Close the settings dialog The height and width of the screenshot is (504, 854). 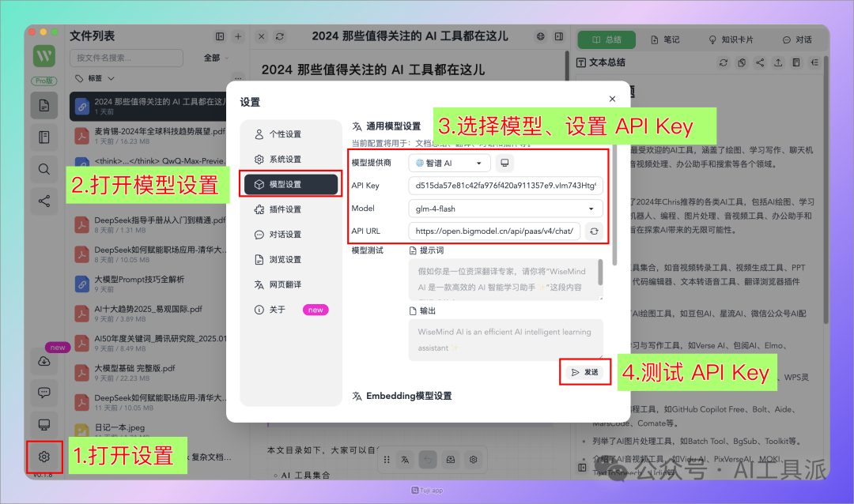[x=612, y=99]
